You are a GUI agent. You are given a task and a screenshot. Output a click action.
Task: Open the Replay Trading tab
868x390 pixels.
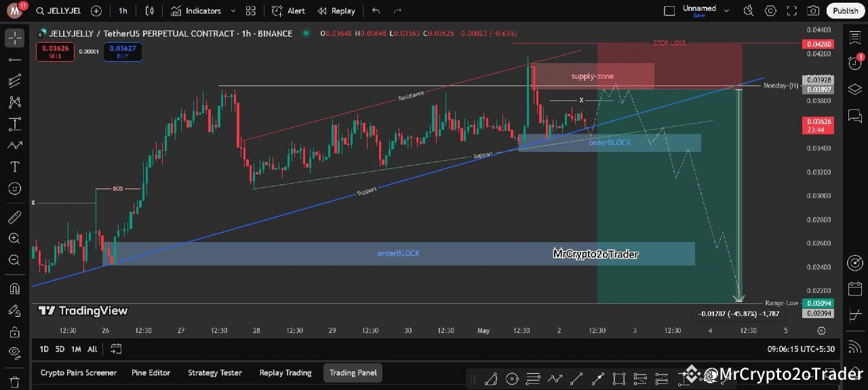click(x=285, y=372)
